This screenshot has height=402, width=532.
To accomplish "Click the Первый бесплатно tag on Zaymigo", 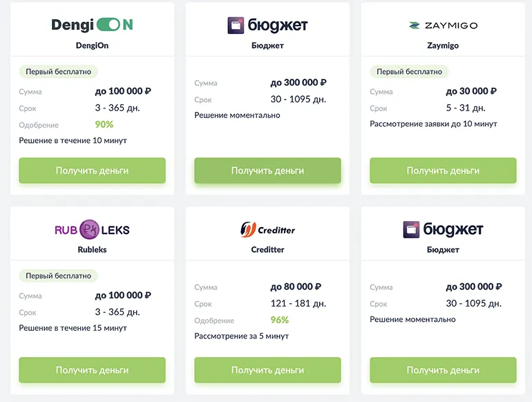I will (409, 71).
